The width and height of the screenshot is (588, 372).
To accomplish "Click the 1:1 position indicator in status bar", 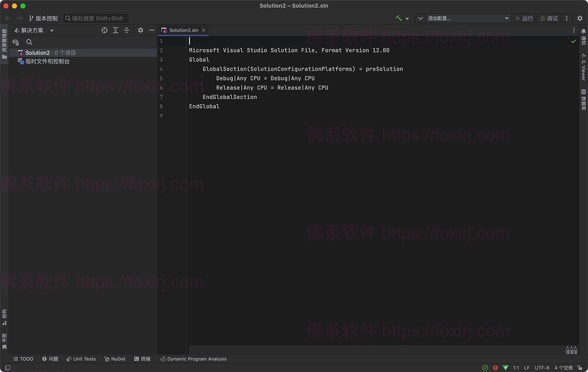I will 516,368.
